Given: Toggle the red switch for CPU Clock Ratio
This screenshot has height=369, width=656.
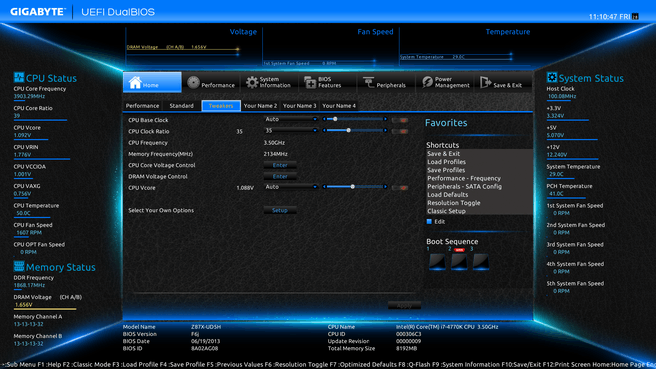Looking at the screenshot, I should (400, 131).
